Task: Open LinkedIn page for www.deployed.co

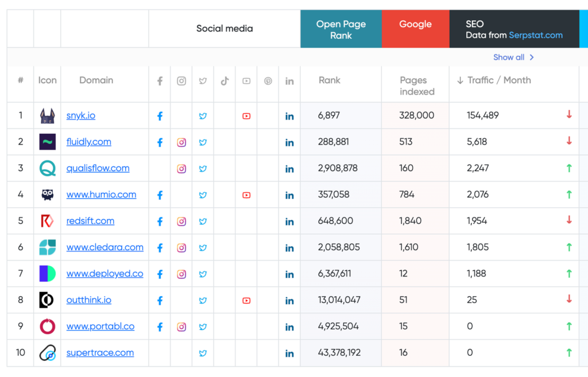Action: [x=289, y=275]
